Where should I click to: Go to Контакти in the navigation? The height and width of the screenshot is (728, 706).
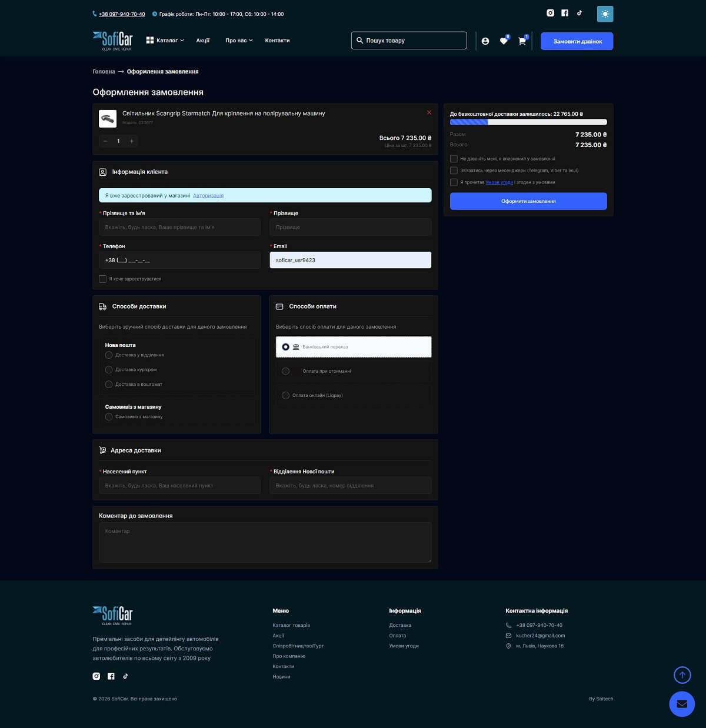point(277,41)
